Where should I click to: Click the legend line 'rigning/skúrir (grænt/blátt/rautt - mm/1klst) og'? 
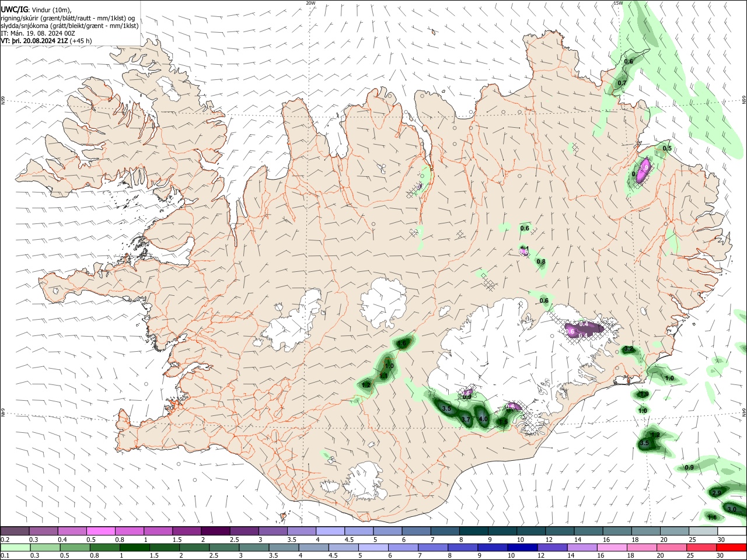(x=68, y=17)
